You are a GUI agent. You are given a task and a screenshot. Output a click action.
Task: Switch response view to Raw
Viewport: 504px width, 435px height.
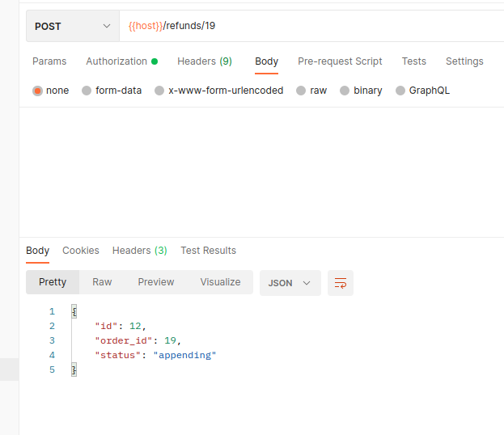pyautogui.click(x=102, y=282)
